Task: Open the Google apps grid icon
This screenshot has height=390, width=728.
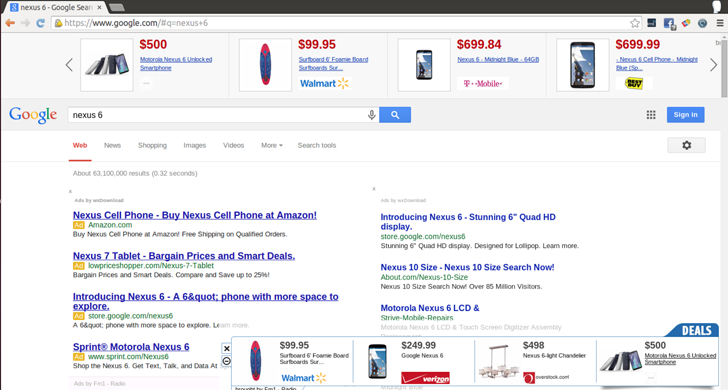Action: pos(651,115)
